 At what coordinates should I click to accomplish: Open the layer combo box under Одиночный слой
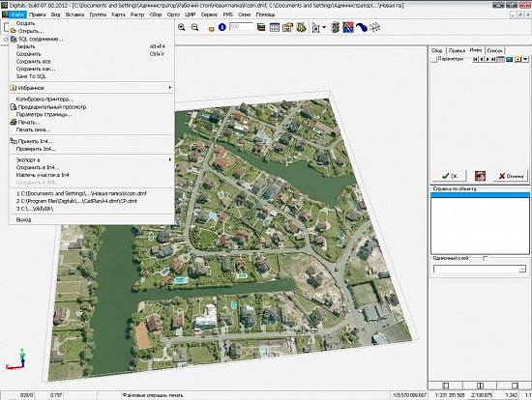point(480,270)
